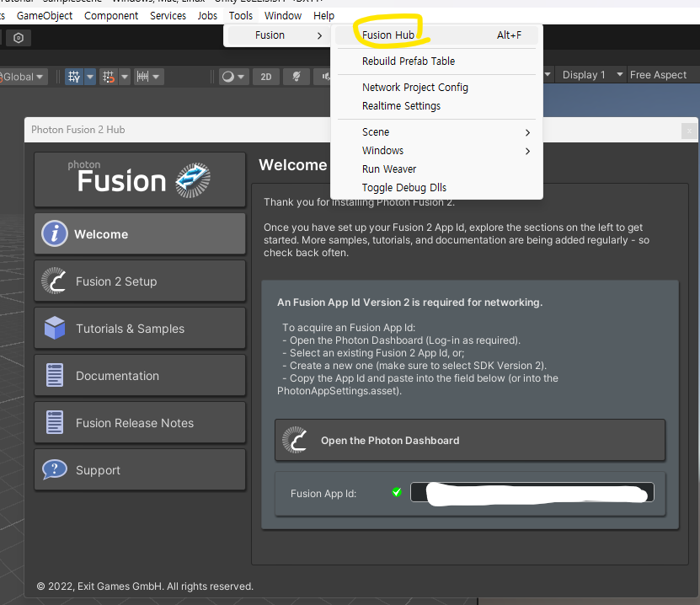The image size is (700, 605).
Task: Select Fusion Hub menu entry
Action: 436,35
